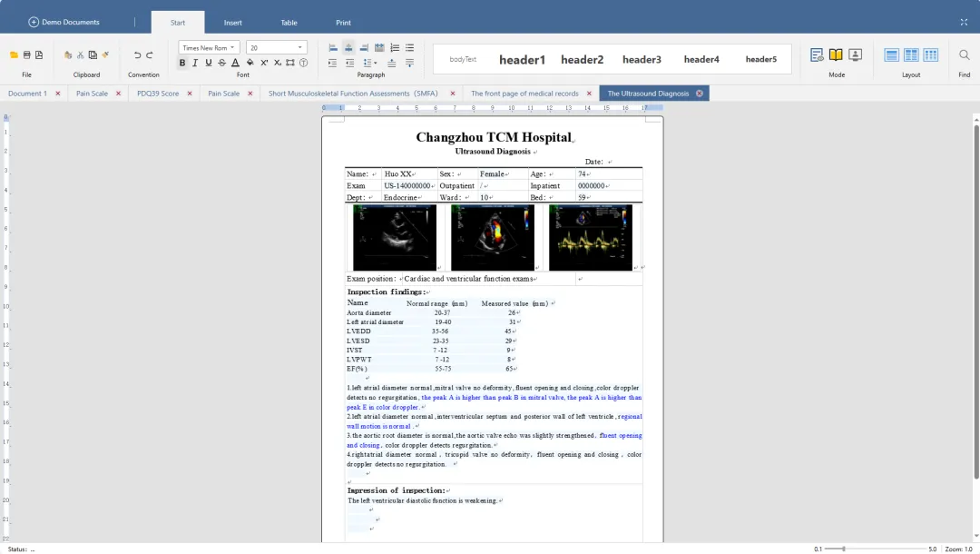The image size is (980, 554).
Task: Apply the header1 style
Action: [522, 59]
